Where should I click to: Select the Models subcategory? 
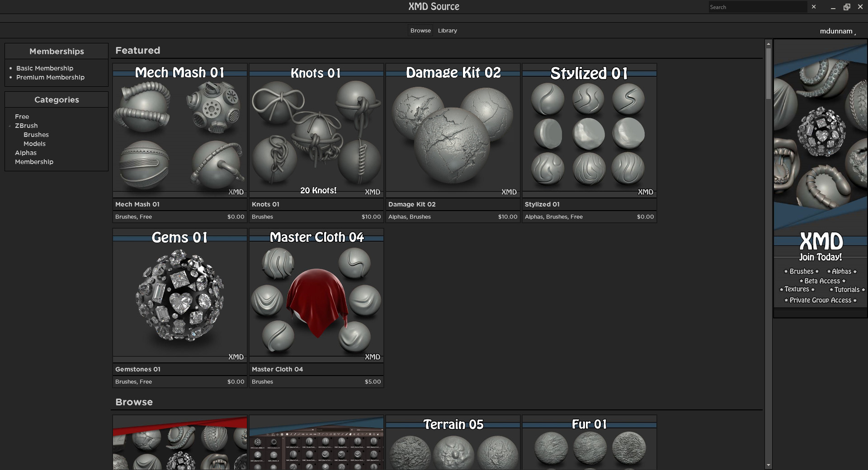pyautogui.click(x=34, y=144)
